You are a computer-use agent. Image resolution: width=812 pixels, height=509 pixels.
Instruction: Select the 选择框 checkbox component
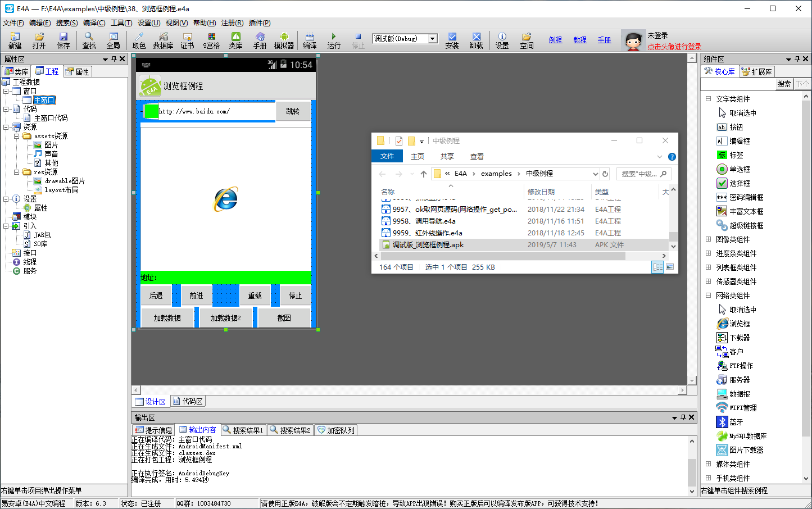pyautogui.click(x=733, y=183)
